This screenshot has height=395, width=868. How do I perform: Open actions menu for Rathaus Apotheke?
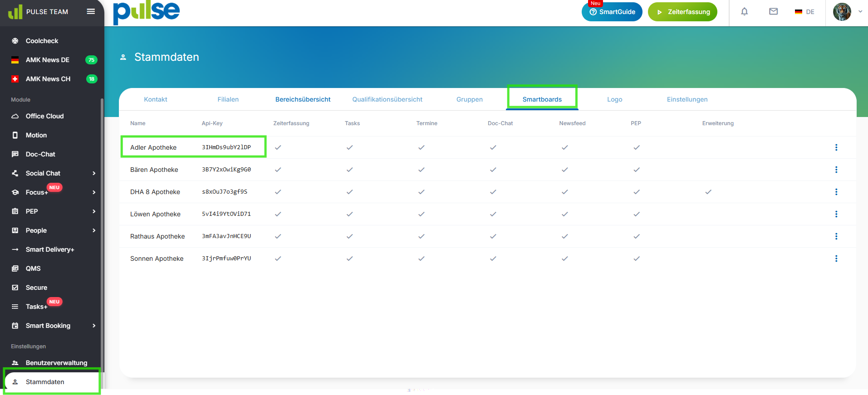click(836, 236)
